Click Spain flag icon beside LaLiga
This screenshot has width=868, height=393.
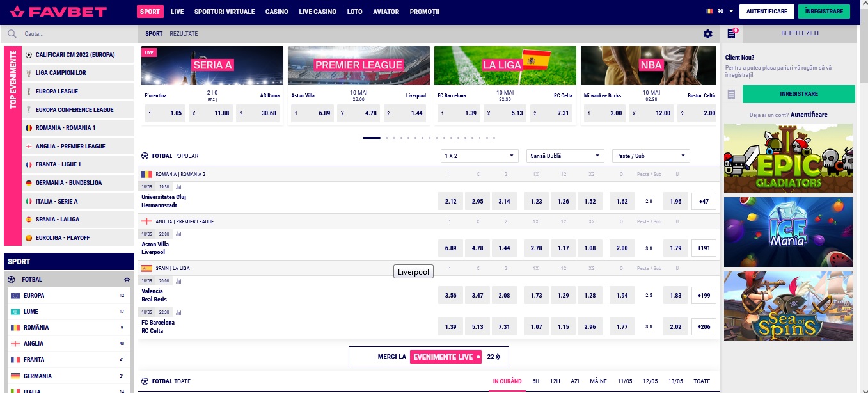(28, 220)
